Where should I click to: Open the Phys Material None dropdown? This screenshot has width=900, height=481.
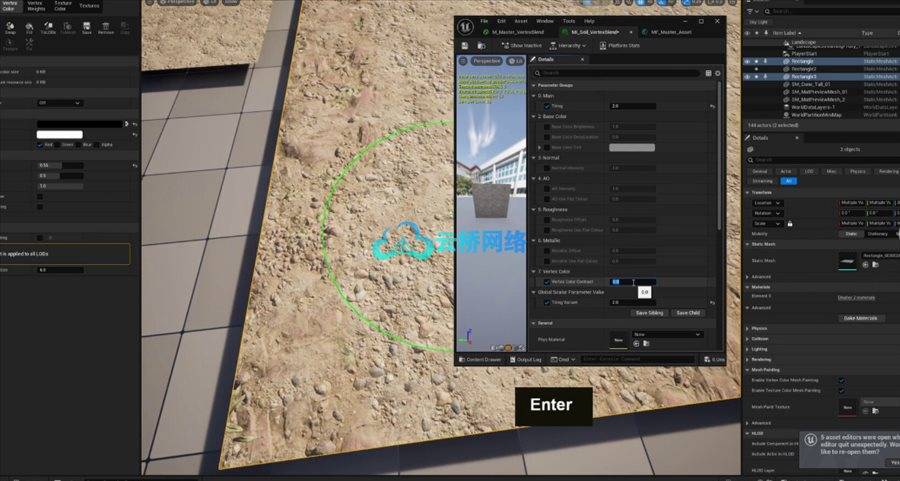pyautogui.click(x=667, y=334)
